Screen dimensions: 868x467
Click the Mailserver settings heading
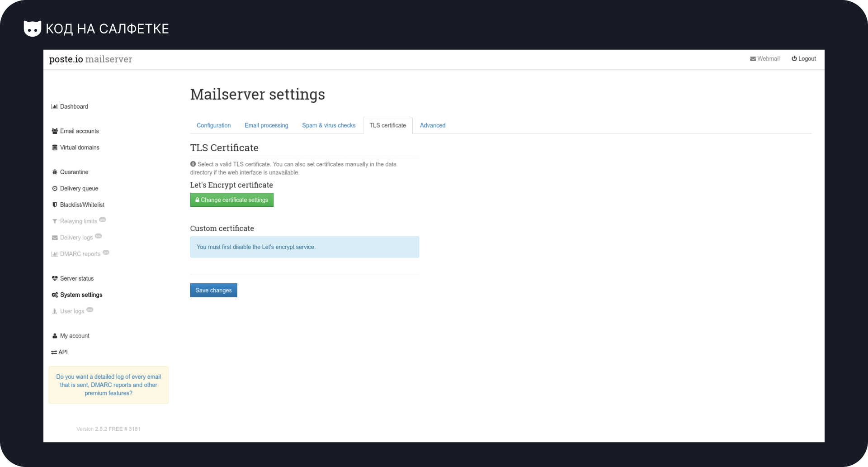[258, 95]
